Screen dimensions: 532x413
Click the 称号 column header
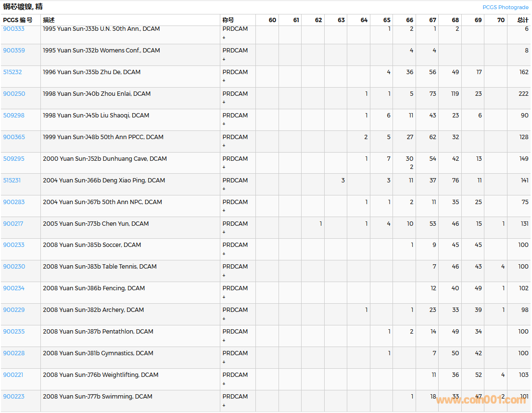tap(228, 20)
